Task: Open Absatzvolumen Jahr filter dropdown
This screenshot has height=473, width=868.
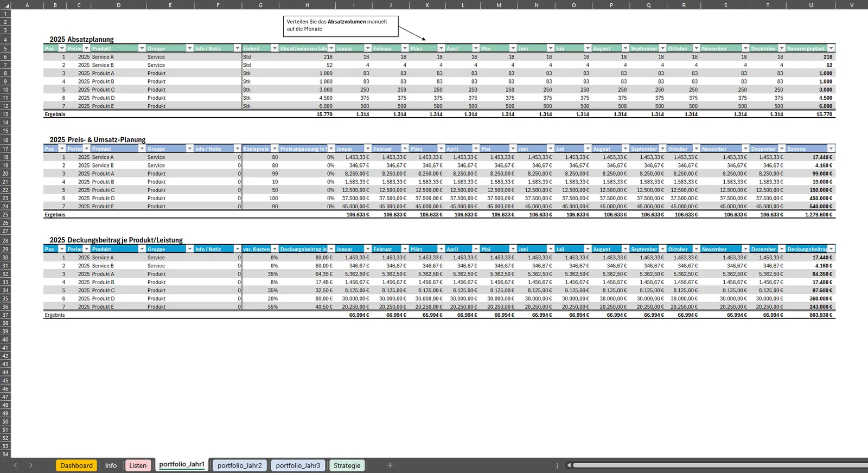Action: [x=331, y=49]
